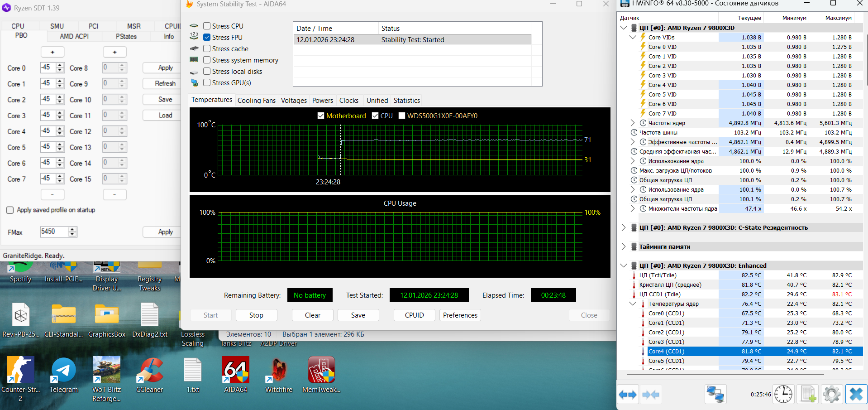This screenshot has height=410, width=868.
Task: Select the CCleaner desktop shortcut
Action: point(150,375)
